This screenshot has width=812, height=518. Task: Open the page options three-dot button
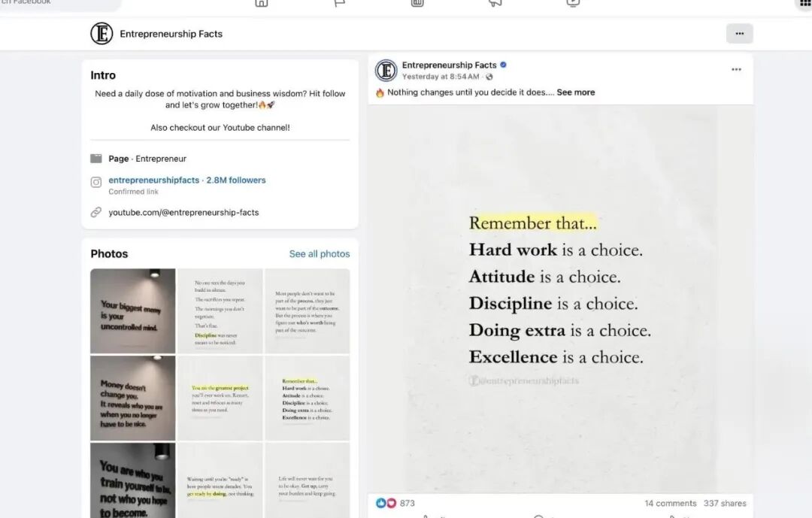tap(740, 34)
